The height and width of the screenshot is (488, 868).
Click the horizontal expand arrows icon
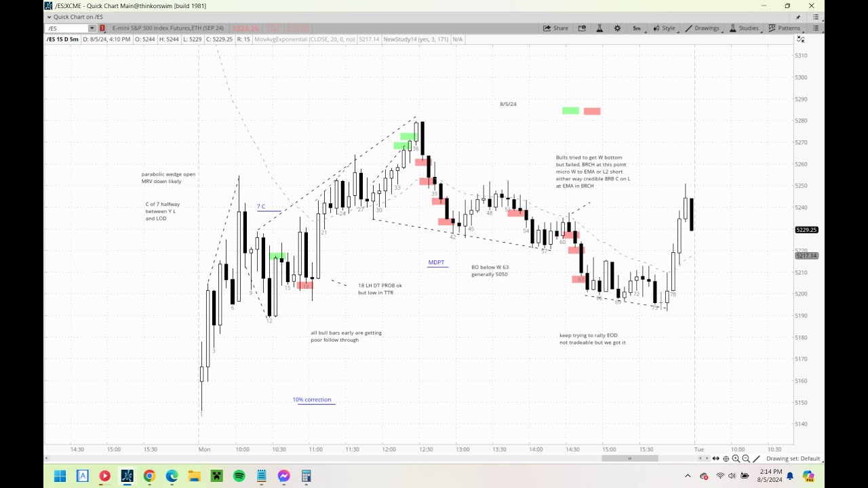(715, 459)
